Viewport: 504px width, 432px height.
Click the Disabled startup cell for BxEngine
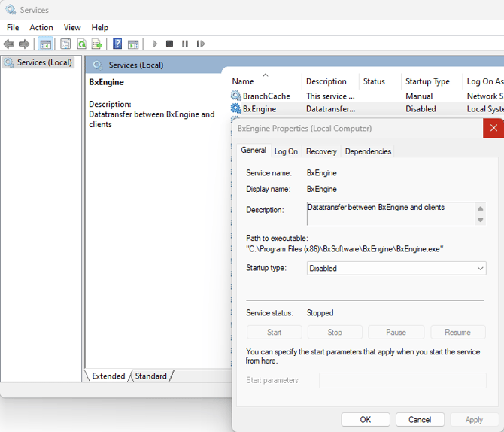pyautogui.click(x=421, y=109)
